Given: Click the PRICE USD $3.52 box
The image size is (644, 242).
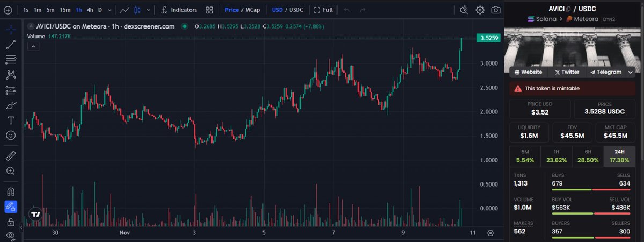Looking at the screenshot, I should [540, 109].
